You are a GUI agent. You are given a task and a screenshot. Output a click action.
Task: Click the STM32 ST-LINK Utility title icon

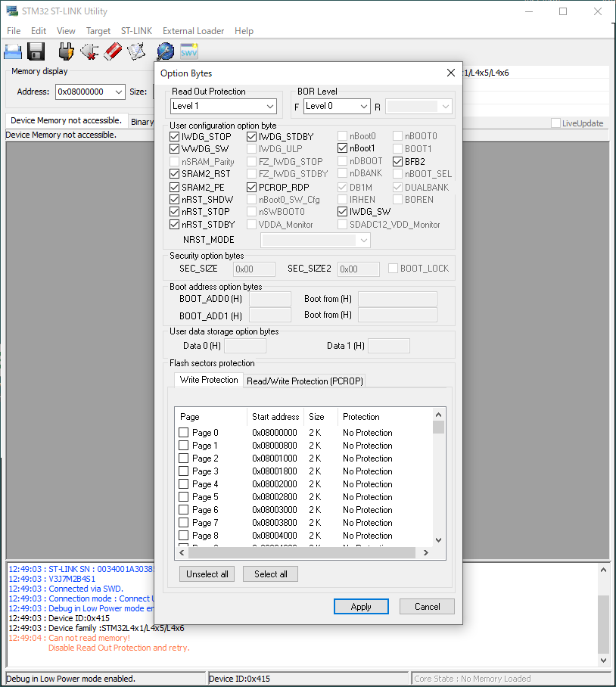click(12, 11)
